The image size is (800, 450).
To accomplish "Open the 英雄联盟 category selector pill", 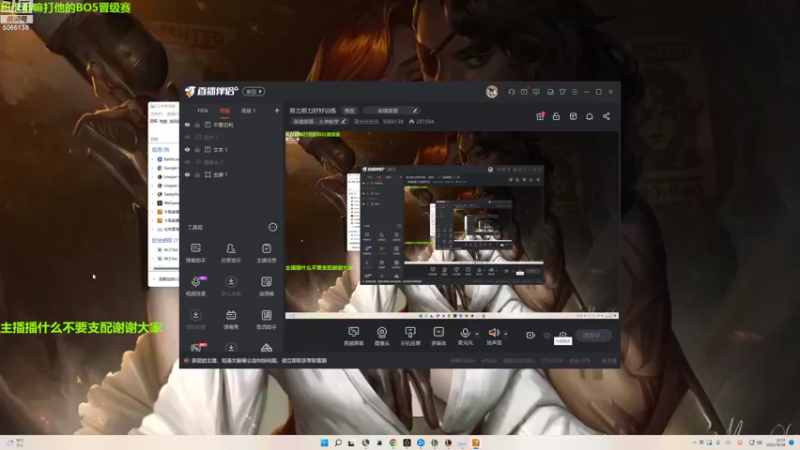I will coord(392,110).
